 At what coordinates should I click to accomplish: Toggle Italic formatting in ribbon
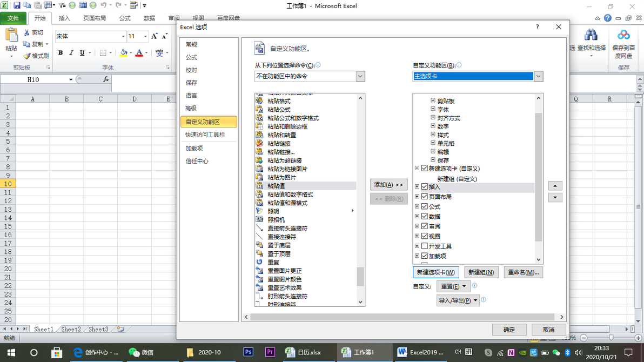[71, 52]
